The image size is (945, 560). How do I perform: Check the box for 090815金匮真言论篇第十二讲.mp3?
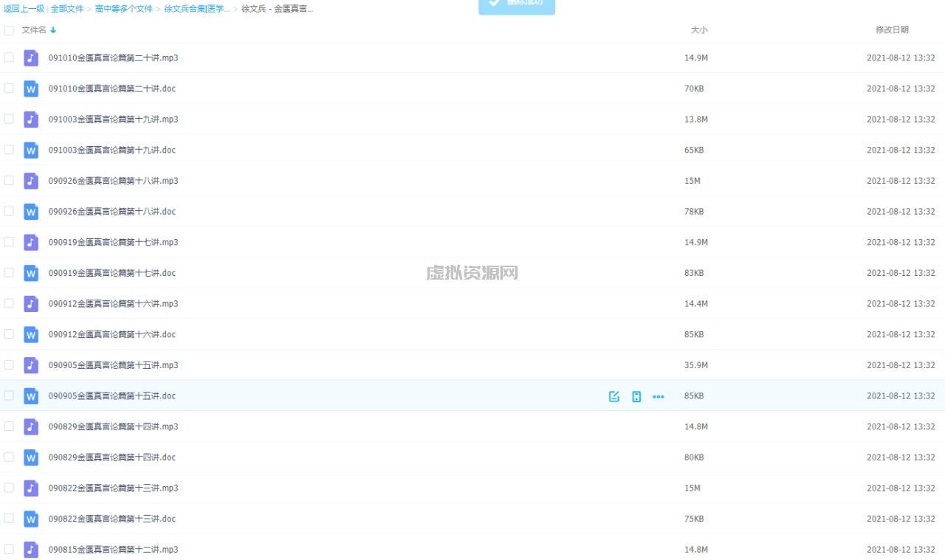[x=9, y=549]
